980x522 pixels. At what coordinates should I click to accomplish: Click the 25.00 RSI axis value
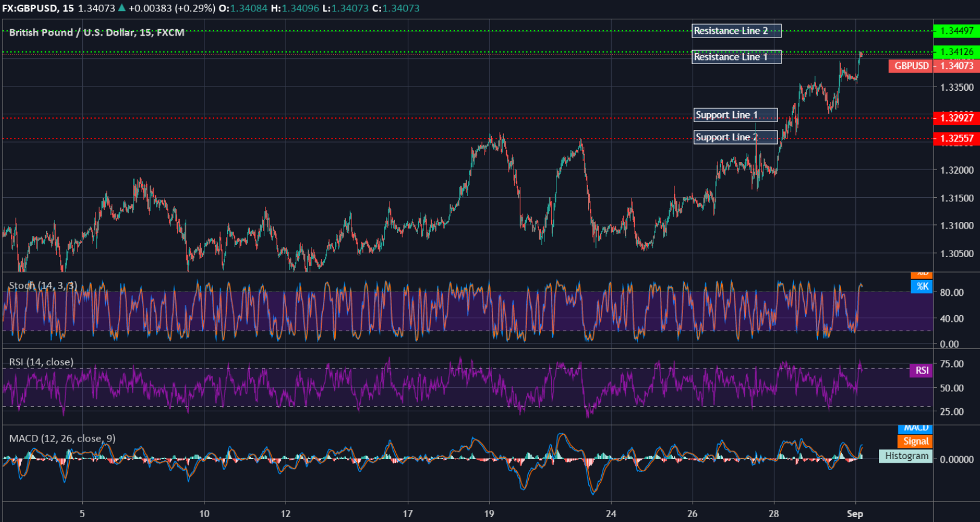tap(952, 412)
